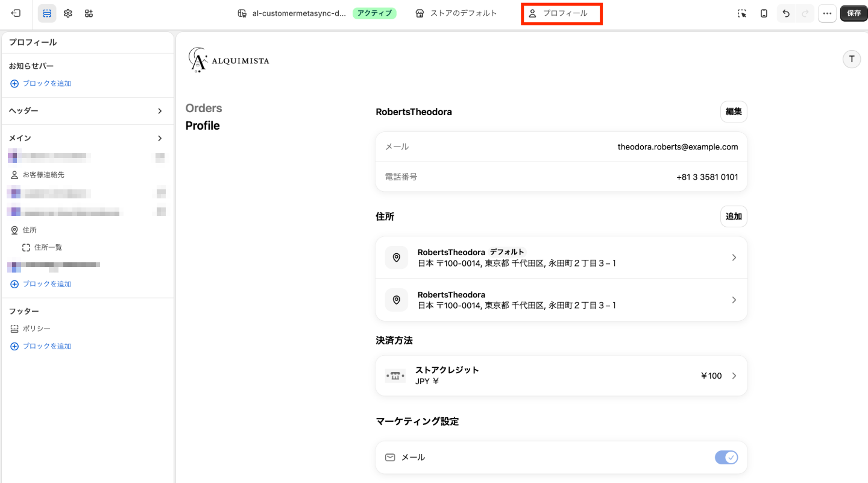Click the メール field label

coord(397,147)
